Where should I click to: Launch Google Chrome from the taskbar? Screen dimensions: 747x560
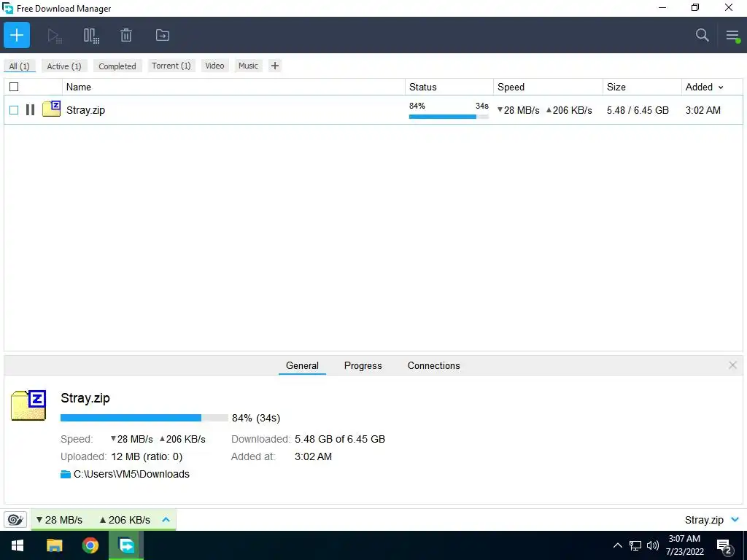pyautogui.click(x=90, y=545)
